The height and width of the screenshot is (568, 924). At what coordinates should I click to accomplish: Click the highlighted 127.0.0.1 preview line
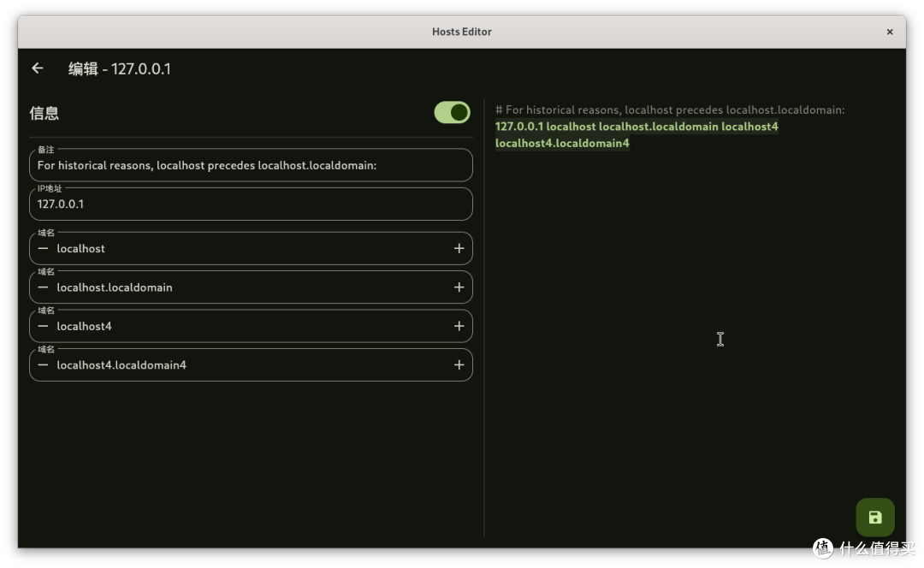point(637,135)
